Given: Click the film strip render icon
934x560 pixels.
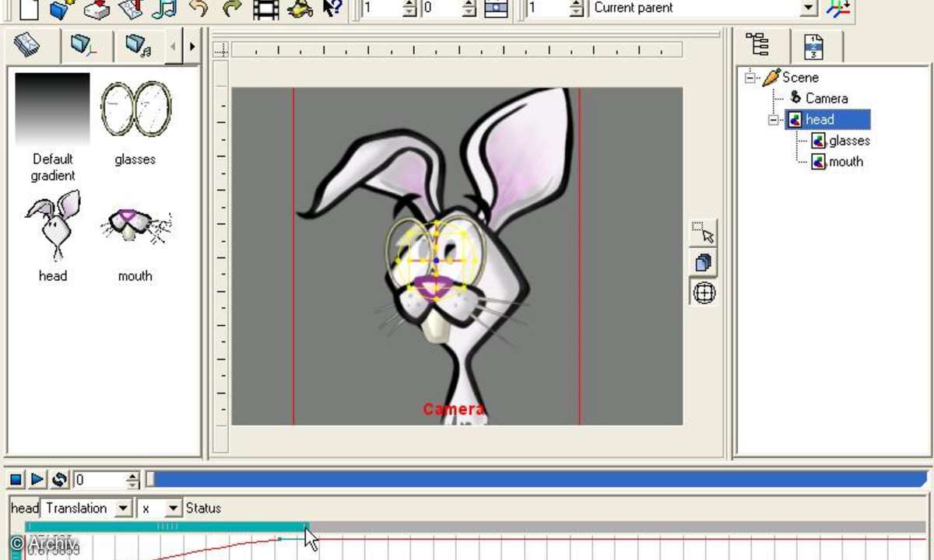Looking at the screenshot, I should point(266,9).
